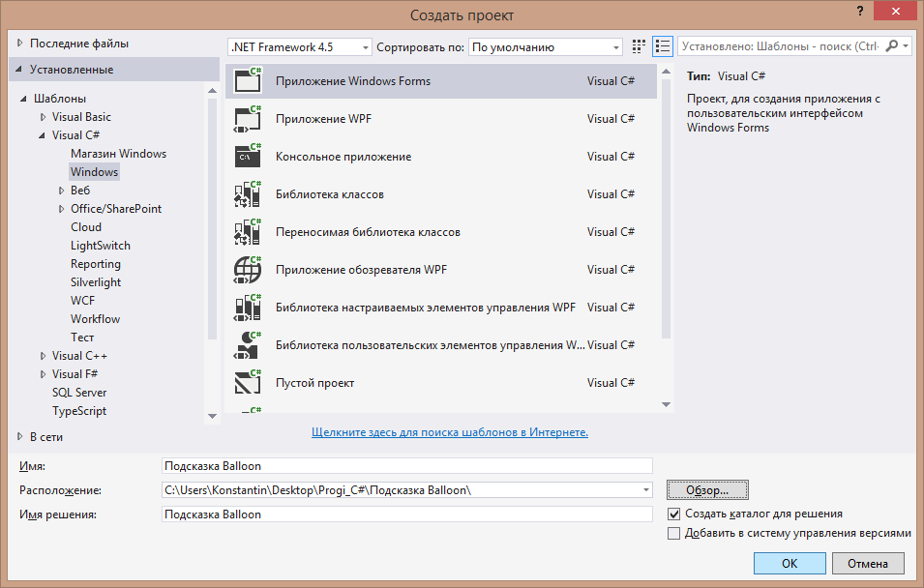Image resolution: width=924 pixels, height=588 pixels.
Task: Confirm with the OK button
Action: tap(790, 563)
